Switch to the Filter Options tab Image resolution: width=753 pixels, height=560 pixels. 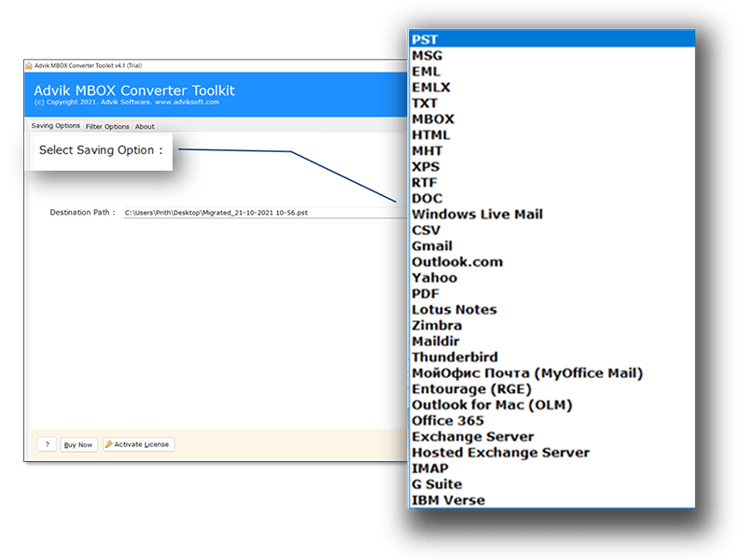107,127
